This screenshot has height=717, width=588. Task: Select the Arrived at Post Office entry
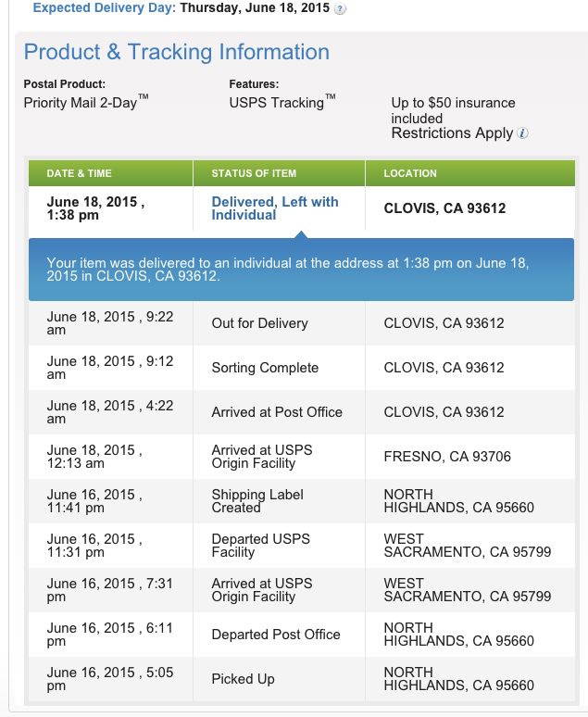tap(277, 412)
